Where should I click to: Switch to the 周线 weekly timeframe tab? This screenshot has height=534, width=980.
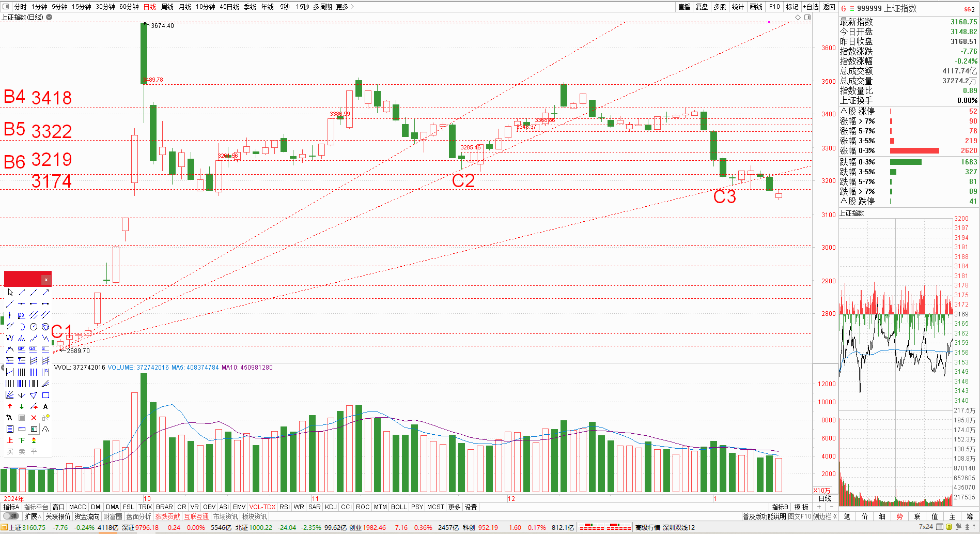167,7
